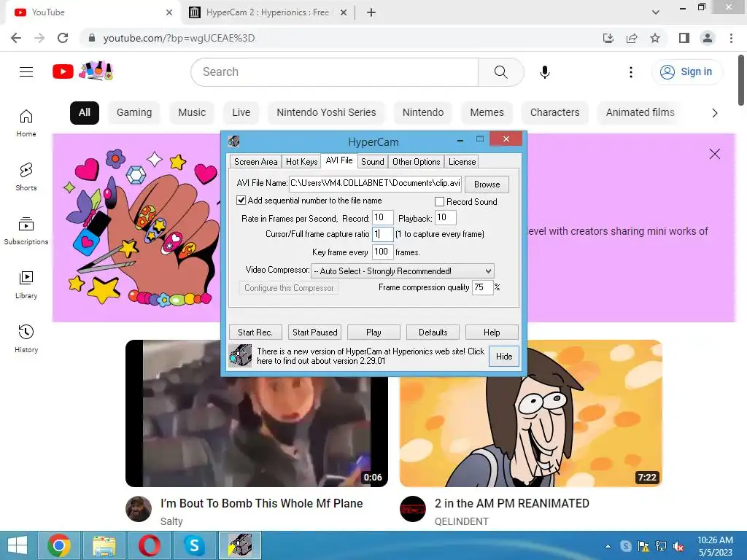Click install app icon in address bar

[x=608, y=38]
